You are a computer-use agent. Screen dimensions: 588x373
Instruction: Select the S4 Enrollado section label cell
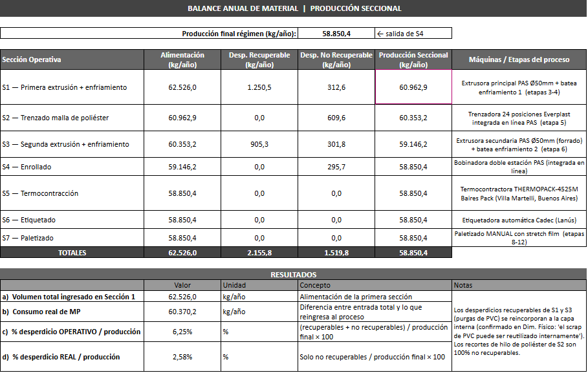tap(72, 167)
